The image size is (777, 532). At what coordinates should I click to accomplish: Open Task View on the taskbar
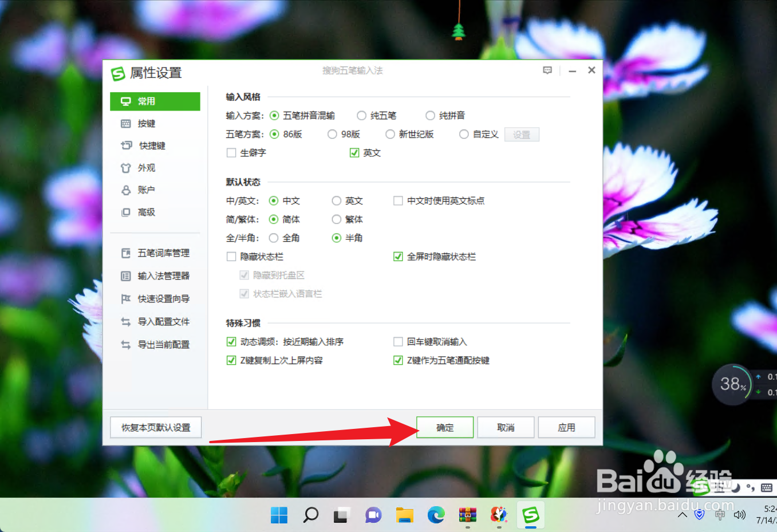(342, 515)
